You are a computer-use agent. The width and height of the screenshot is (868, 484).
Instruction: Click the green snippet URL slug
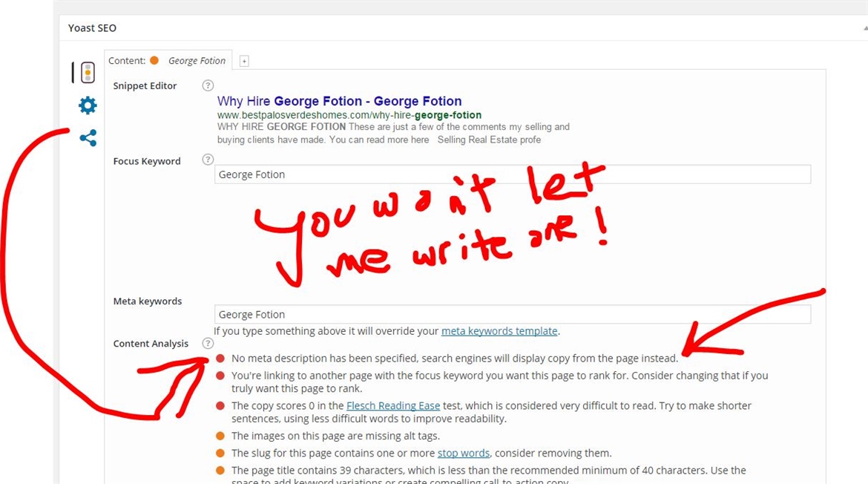(x=349, y=115)
